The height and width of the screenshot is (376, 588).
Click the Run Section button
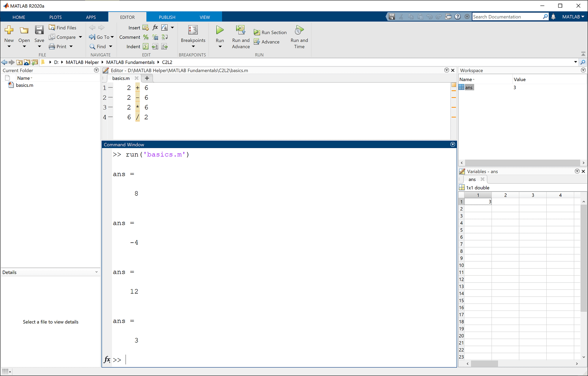tap(270, 32)
